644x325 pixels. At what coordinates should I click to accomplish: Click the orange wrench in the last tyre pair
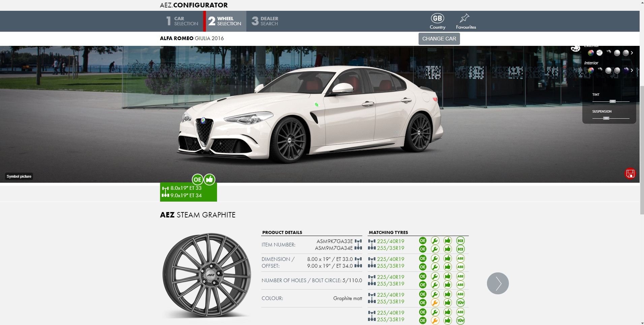point(435,320)
